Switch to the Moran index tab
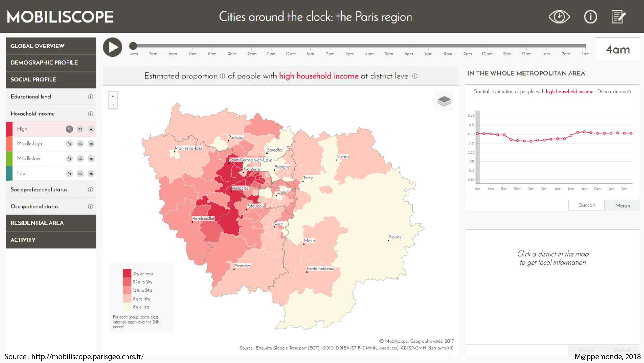This screenshot has height=363, width=644. [622, 206]
